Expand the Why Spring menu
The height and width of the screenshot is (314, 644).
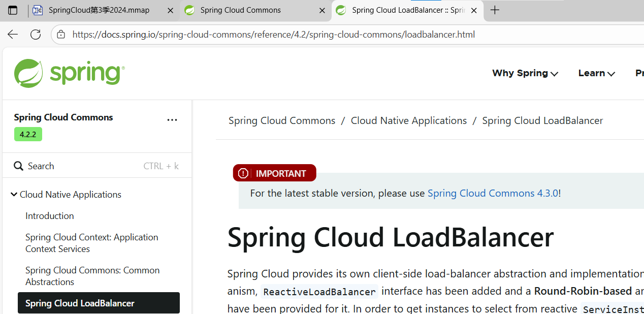pyautogui.click(x=525, y=73)
